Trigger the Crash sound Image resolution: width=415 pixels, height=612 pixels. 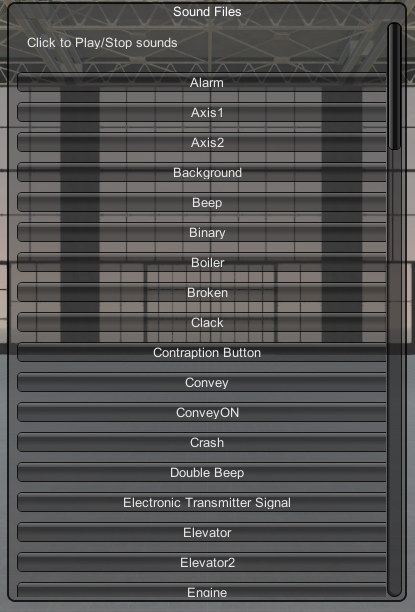201,443
